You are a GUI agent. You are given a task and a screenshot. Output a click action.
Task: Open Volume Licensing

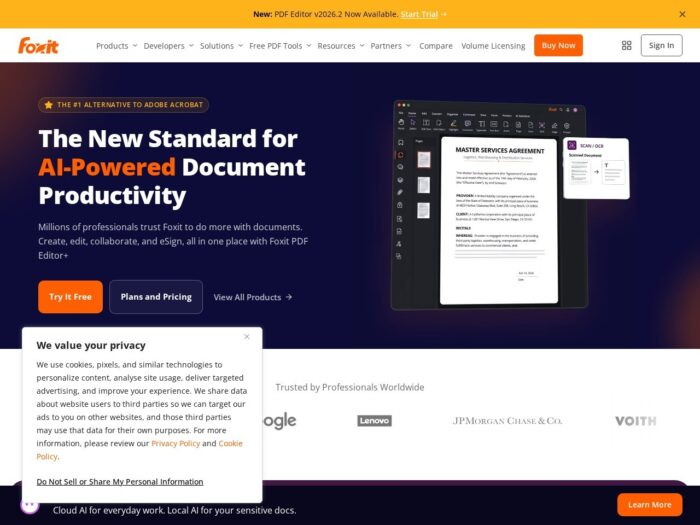coord(493,46)
